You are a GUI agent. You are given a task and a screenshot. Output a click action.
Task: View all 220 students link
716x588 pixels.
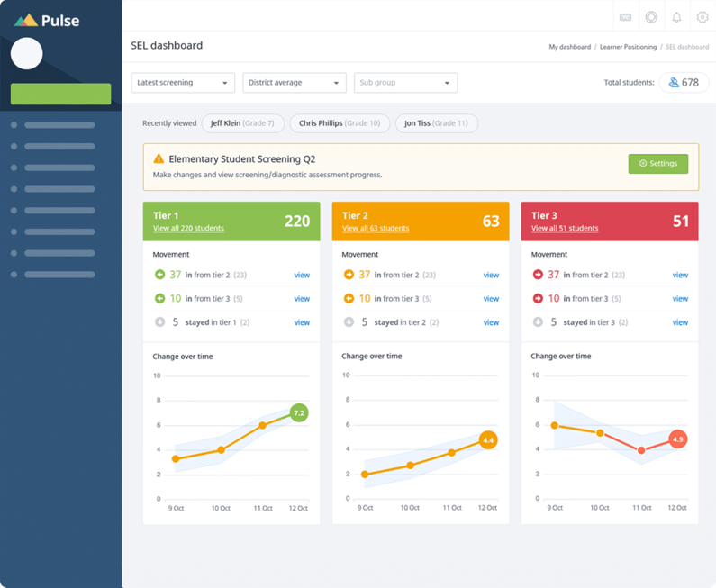(188, 228)
